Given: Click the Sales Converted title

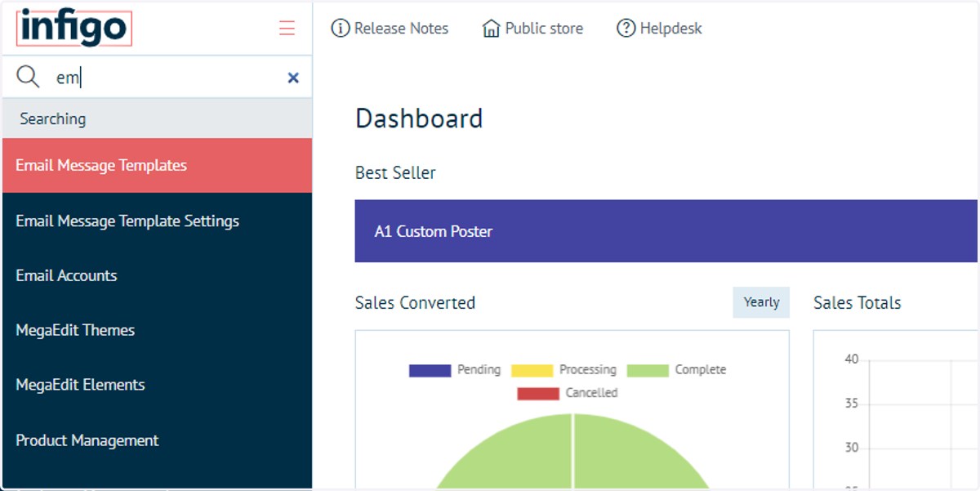Looking at the screenshot, I should [x=415, y=303].
